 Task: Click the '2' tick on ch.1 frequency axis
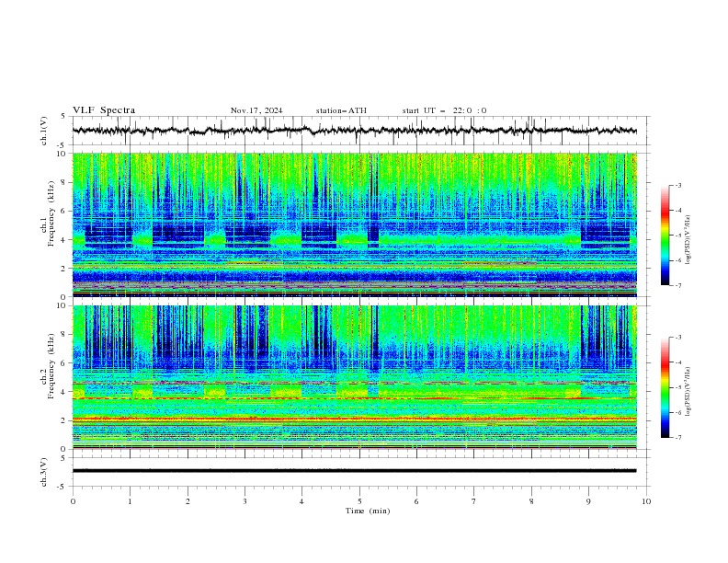[65, 268]
